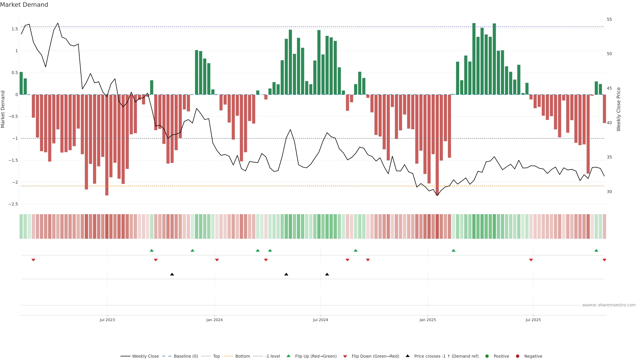Click the Weekly Close Price axis title

click(x=619, y=109)
